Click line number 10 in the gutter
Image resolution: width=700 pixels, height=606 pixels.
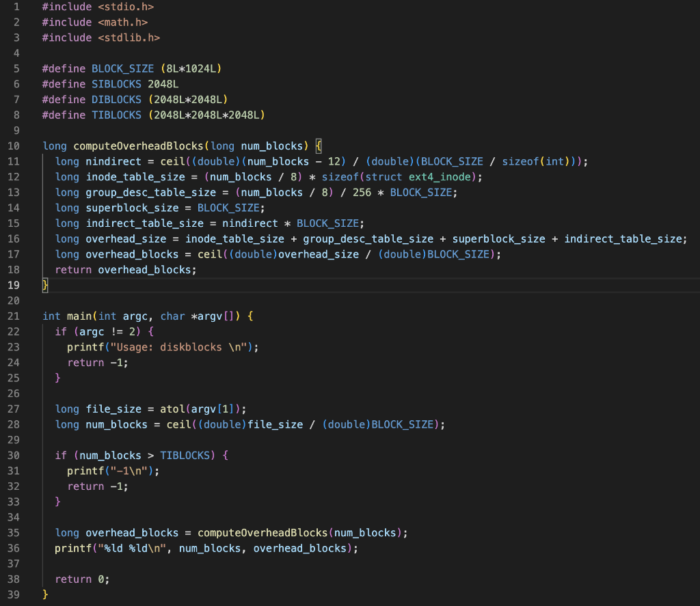point(14,146)
